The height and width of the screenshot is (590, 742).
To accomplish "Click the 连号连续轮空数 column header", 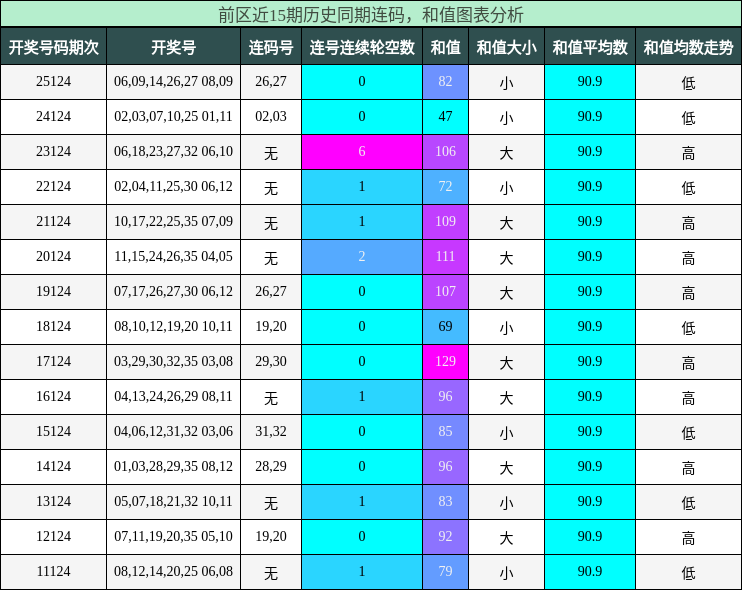I will point(362,47).
